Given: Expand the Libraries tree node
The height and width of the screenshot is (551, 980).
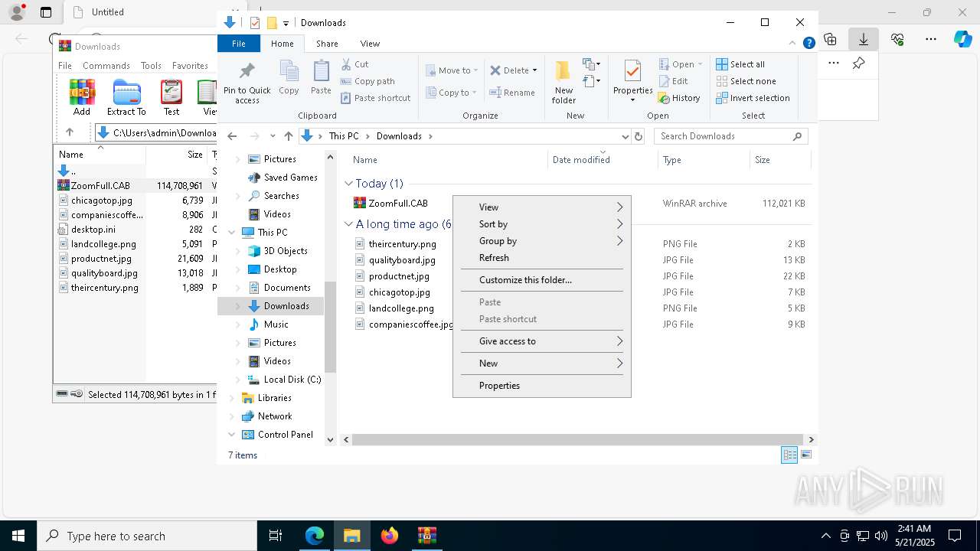Looking at the screenshot, I should pyautogui.click(x=232, y=398).
